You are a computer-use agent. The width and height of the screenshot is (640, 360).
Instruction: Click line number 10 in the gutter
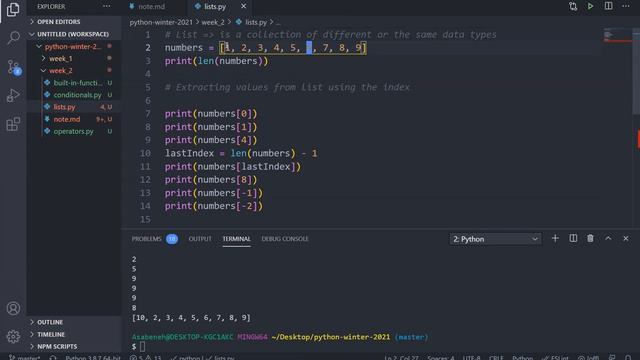(145, 153)
